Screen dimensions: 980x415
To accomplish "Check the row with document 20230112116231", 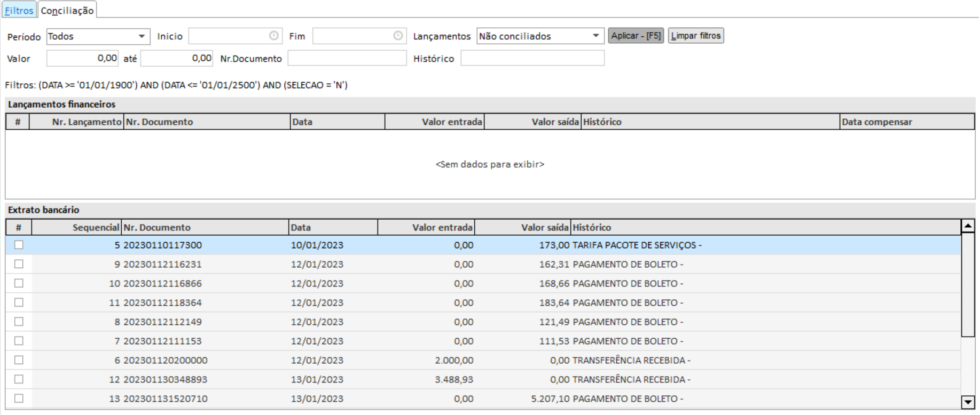I will (x=19, y=264).
